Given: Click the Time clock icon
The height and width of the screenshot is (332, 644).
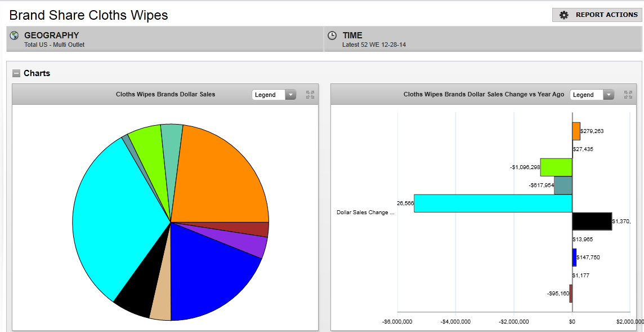Looking at the screenshot, I should click(332, 36).
